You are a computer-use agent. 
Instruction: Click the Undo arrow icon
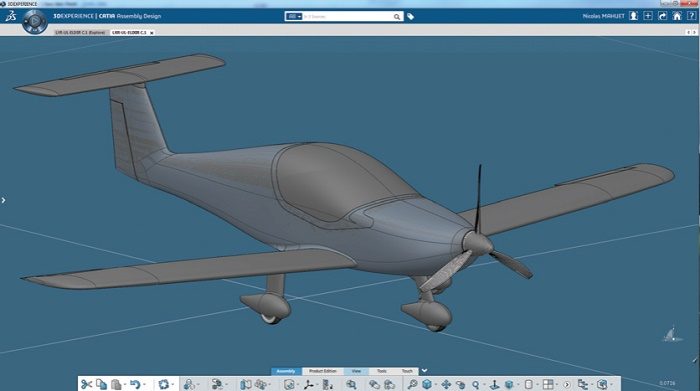135,384
